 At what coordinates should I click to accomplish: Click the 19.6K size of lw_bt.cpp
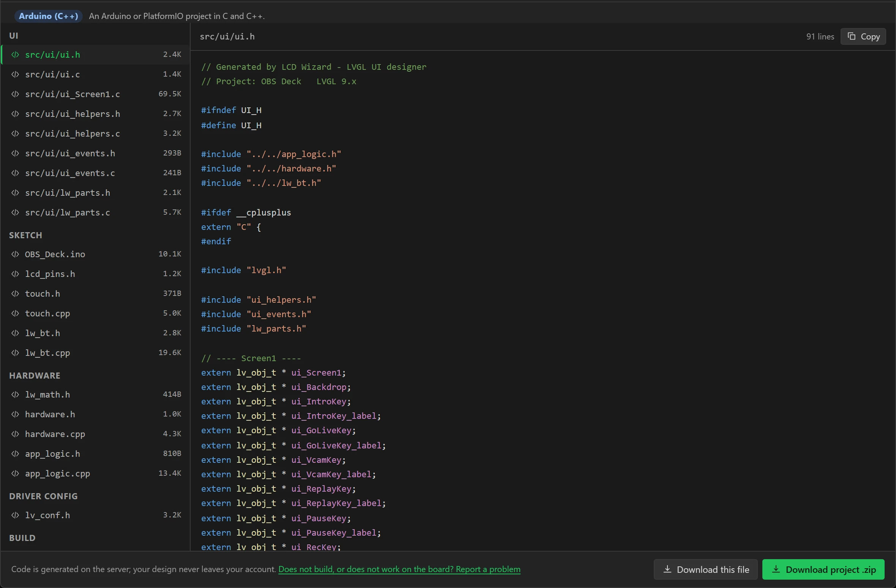[x=170, y=353]
